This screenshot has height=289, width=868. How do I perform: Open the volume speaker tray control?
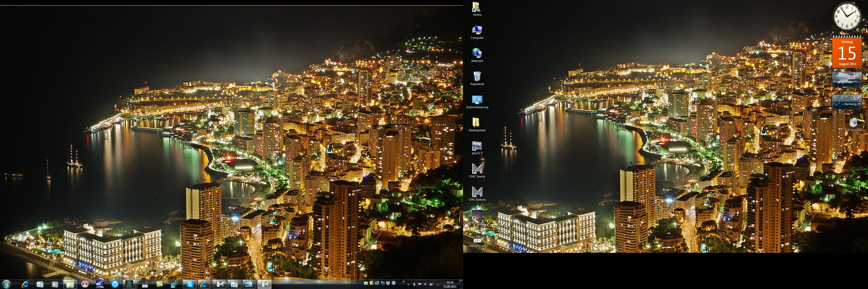(x=432, y=285)
